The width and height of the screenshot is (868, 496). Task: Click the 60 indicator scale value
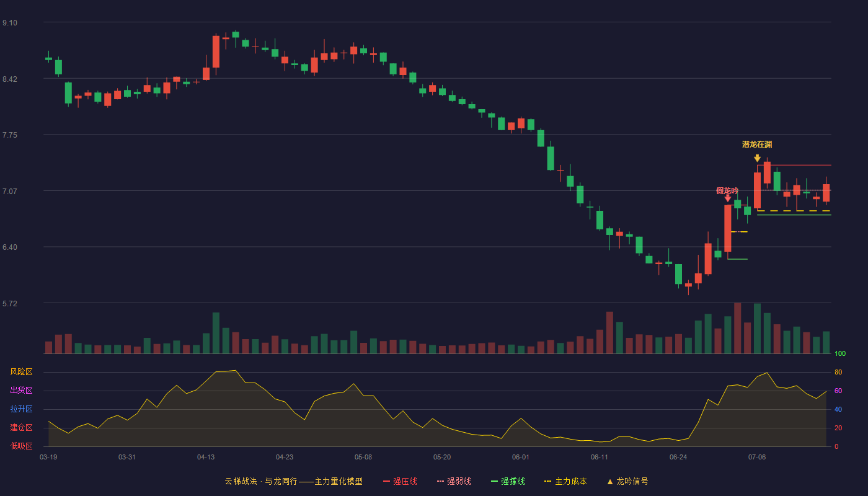click(838, 391)
